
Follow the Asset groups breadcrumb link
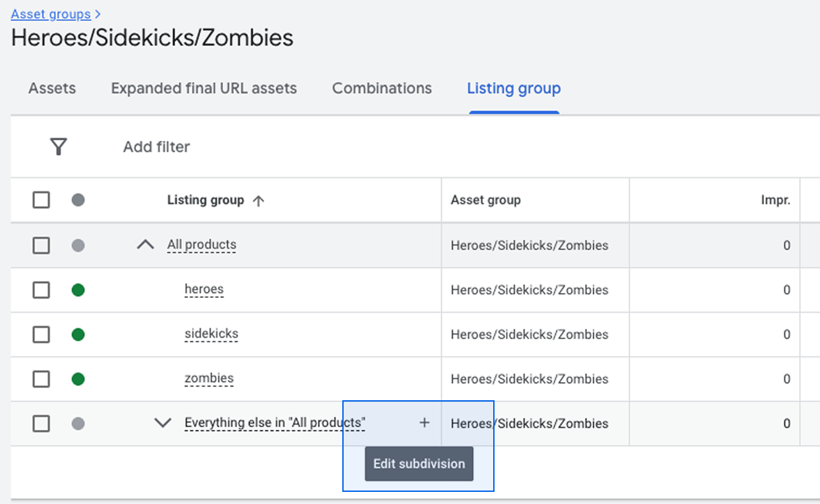click(51, 14)
